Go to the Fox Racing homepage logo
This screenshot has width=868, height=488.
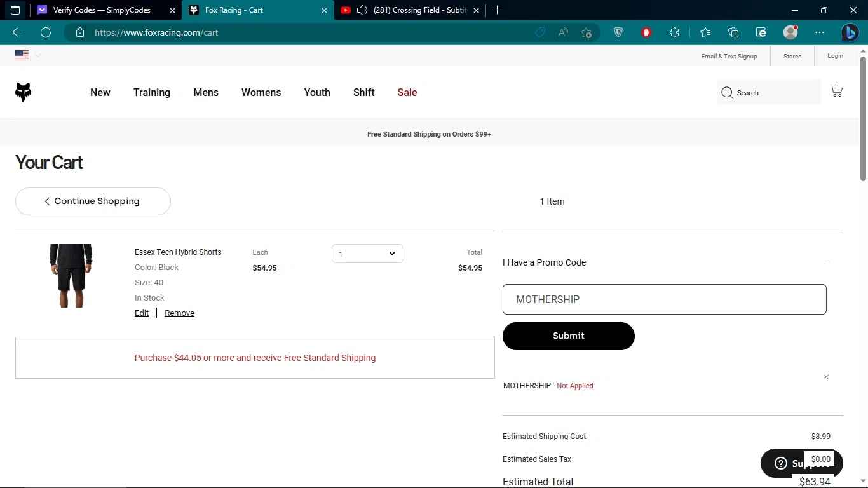[x=23, y=92]
